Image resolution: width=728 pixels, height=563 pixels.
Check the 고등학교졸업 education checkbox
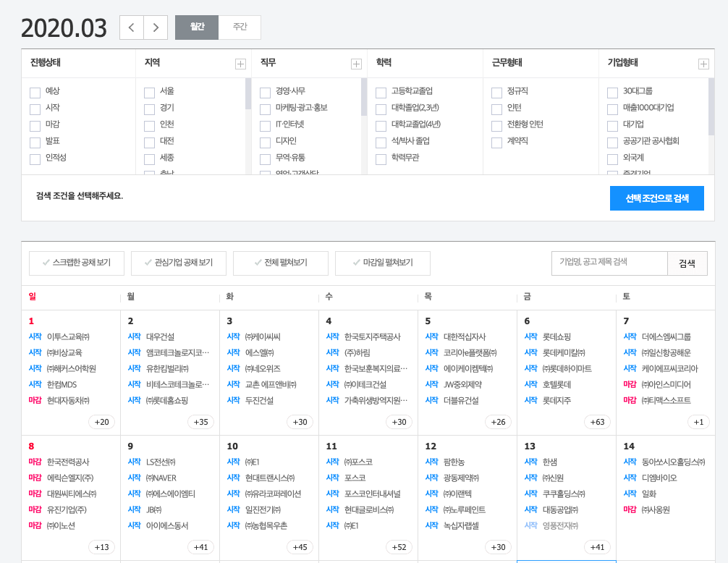click(x=381, y=93)
